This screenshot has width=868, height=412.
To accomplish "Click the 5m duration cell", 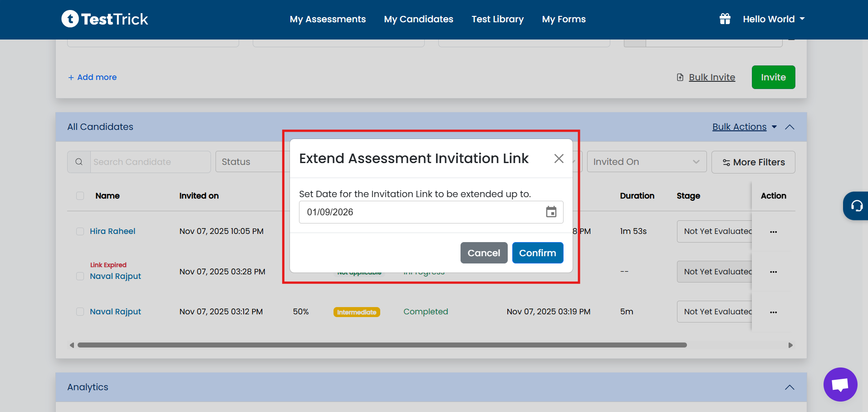I will [x=627, y=312].
